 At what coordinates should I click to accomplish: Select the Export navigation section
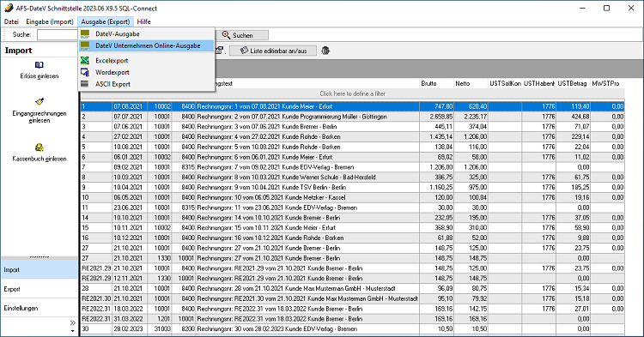(x=39, y=289)
